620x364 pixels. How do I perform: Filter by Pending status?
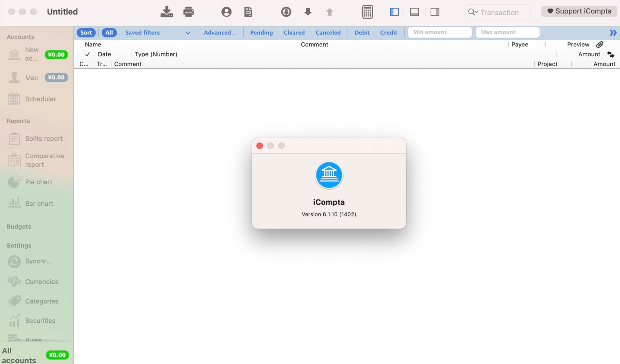tap(261, 32)
